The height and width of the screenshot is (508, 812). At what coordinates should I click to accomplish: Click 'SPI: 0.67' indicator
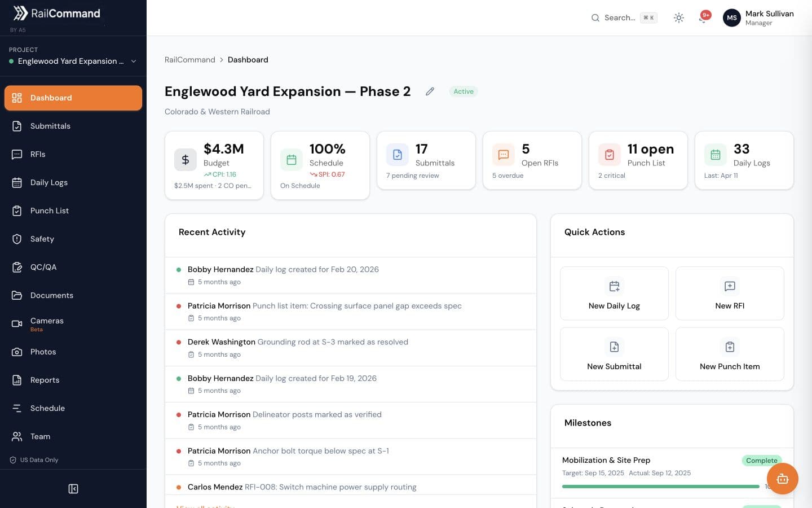click(x=328, y=174)
